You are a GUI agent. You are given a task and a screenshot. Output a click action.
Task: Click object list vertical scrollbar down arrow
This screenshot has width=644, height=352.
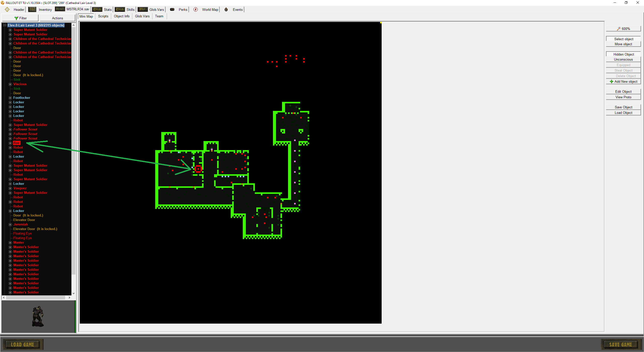(x=73, y=293)
